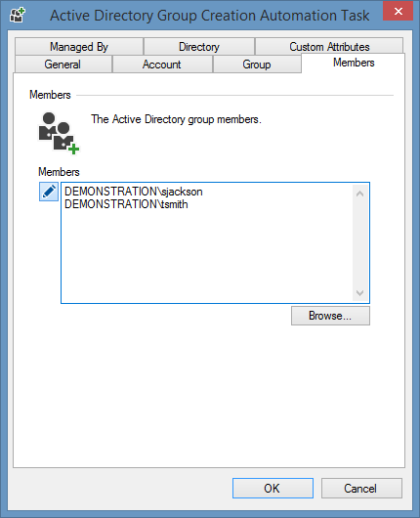Viewport: 420px width, 518px height.
Task: Close the Group Creation Automation Task dialog
Action: point(398,11)
